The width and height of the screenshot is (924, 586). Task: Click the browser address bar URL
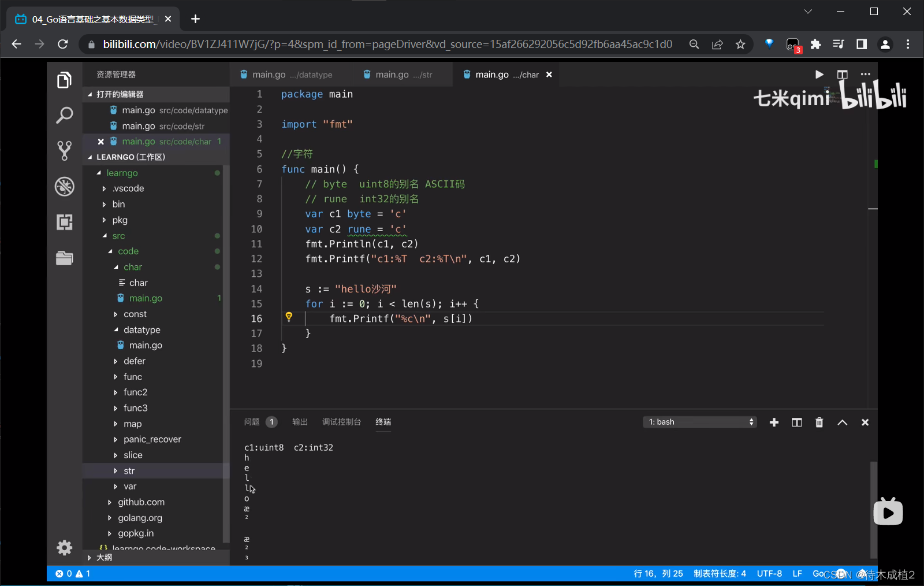point(388,44)
